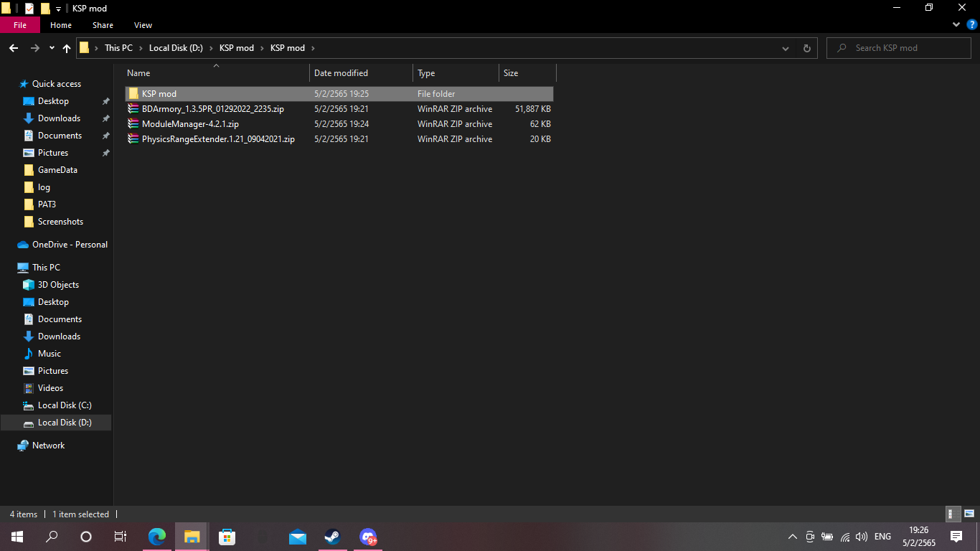
Task: Click the BDArmory zip archive icon
Action: [x=133, y=109]
